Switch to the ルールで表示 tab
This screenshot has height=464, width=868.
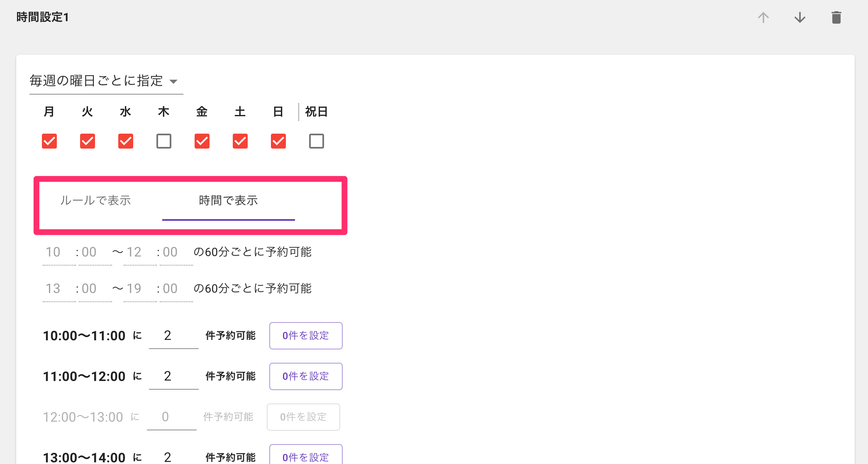point(96,200)
